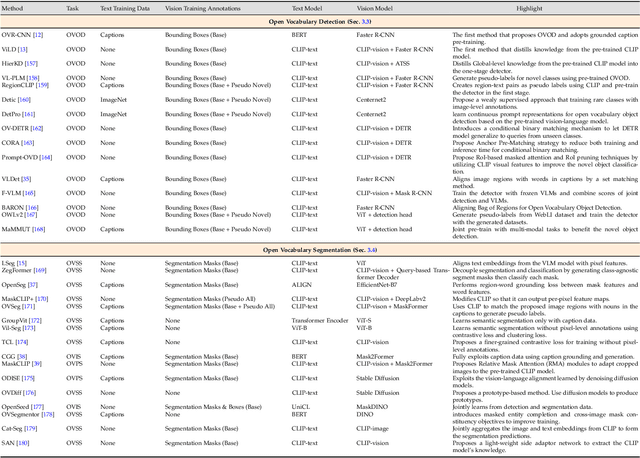Open Prompt-OVD citation [164]
Screen dimensions: 640x458
coord(47,158)
